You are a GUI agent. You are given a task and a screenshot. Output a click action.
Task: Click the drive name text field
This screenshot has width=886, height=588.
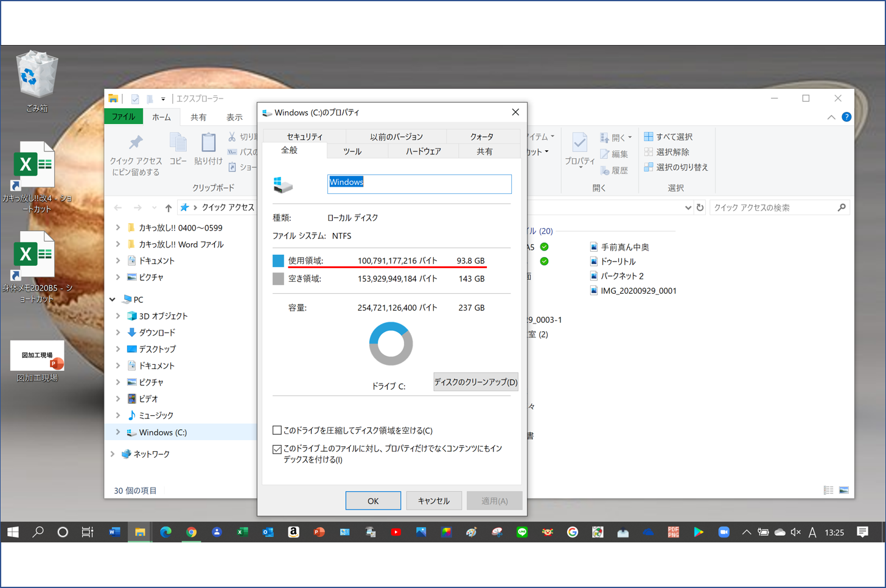(419, 184)
